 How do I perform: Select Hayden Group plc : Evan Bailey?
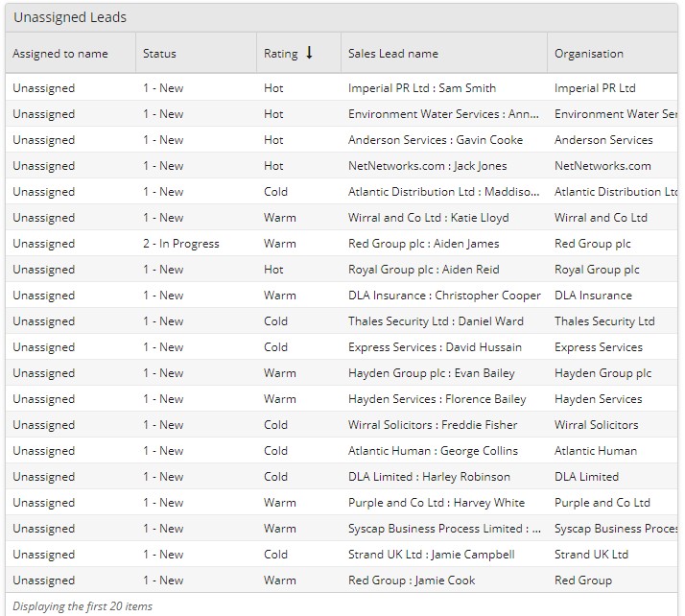pos(432,373)
